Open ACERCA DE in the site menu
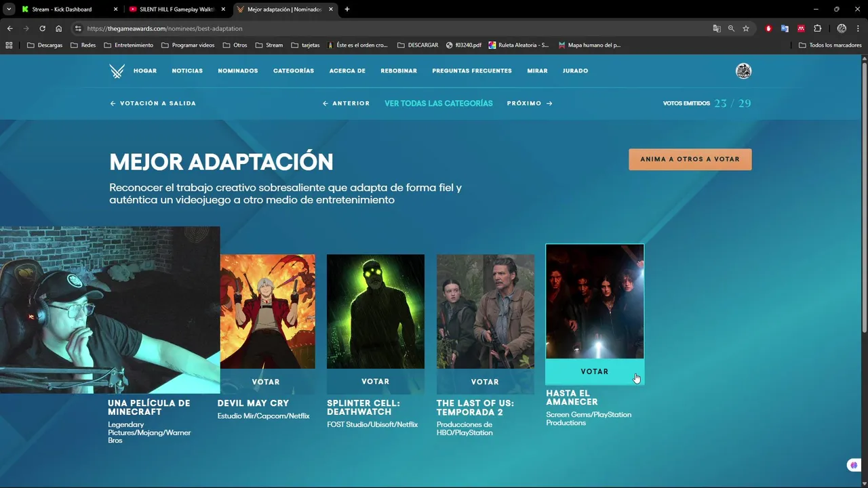 [x=347, y=71]
